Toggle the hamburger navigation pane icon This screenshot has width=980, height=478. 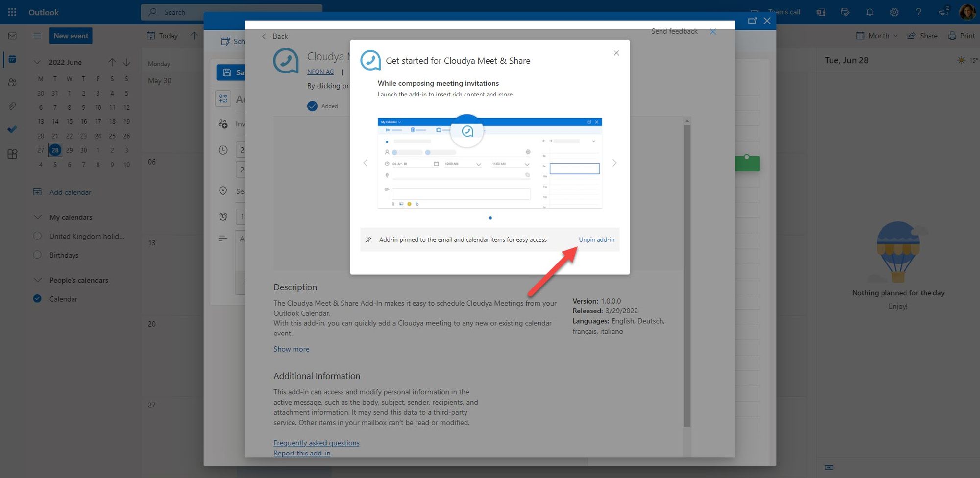tap(37, 36)
